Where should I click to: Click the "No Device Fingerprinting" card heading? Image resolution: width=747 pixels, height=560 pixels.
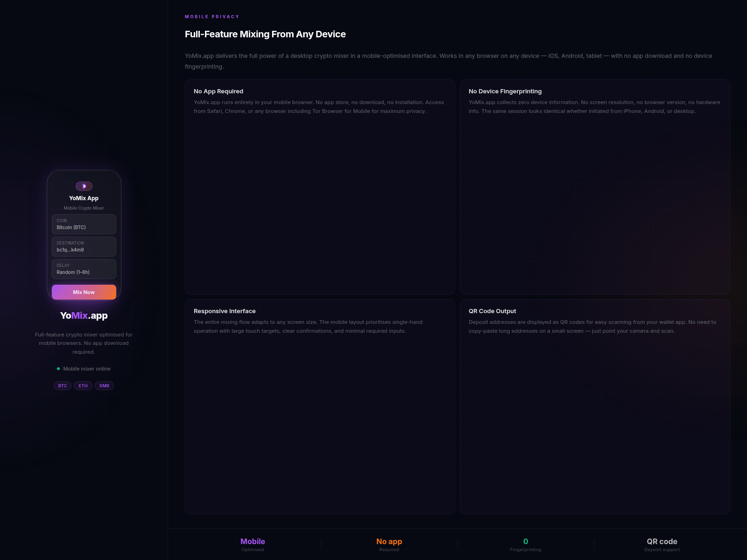[505, 91]
